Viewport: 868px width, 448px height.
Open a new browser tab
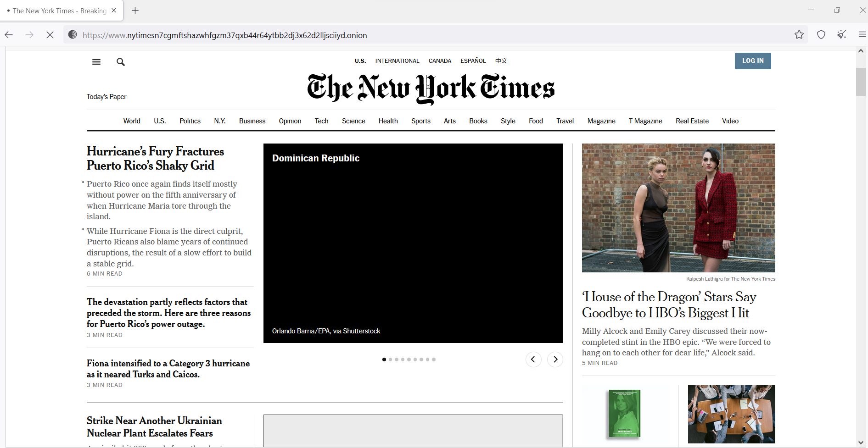pos(135,10)
